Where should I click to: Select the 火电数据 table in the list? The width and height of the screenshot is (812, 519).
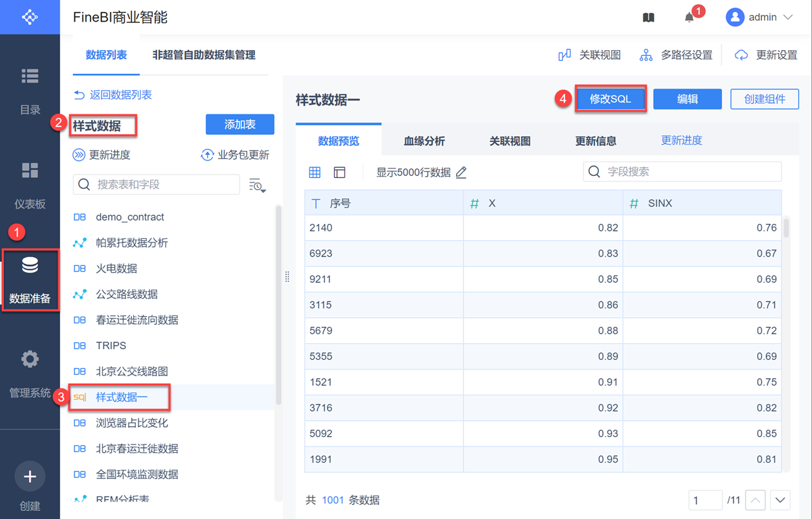coord(116,269)
